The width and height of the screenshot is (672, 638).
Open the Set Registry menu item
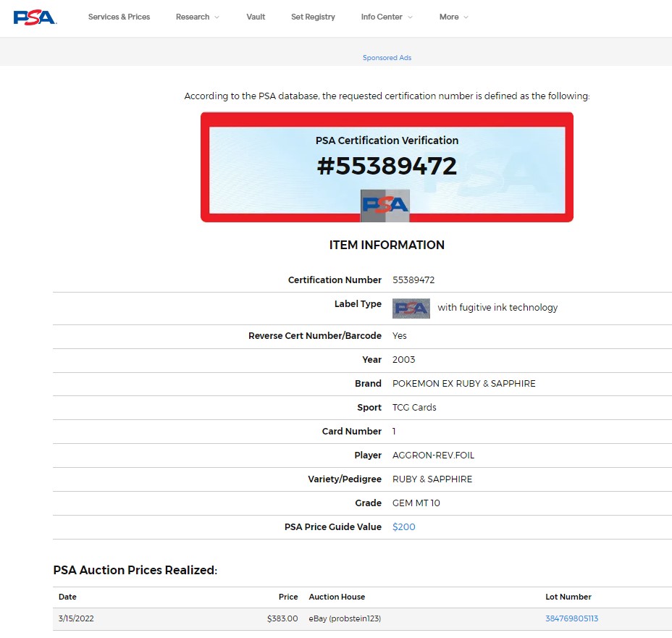click(313, 17)
